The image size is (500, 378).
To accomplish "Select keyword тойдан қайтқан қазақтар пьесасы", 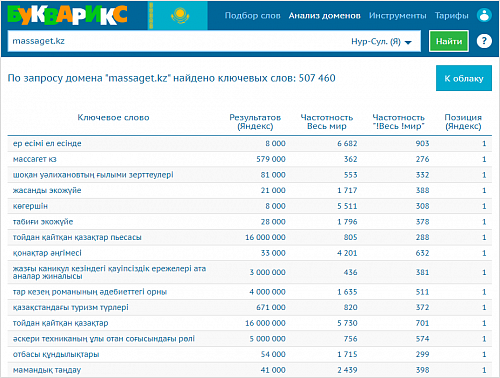I will pos(77,237).
